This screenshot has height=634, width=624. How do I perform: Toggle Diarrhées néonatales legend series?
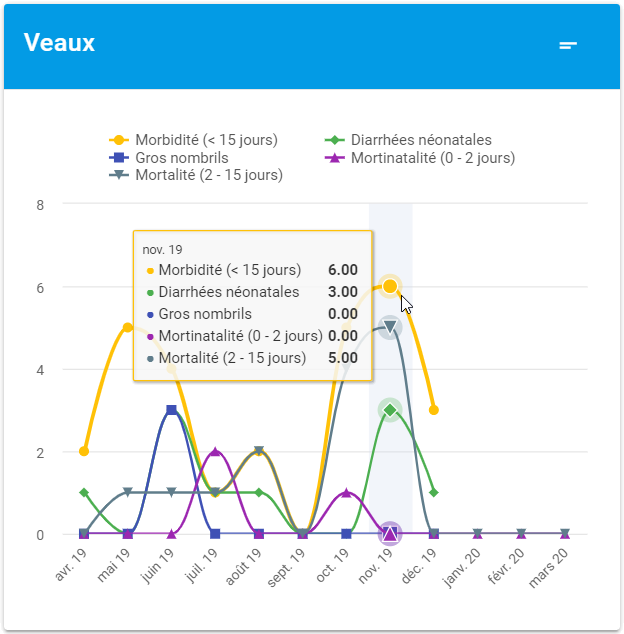click(408, 140)
